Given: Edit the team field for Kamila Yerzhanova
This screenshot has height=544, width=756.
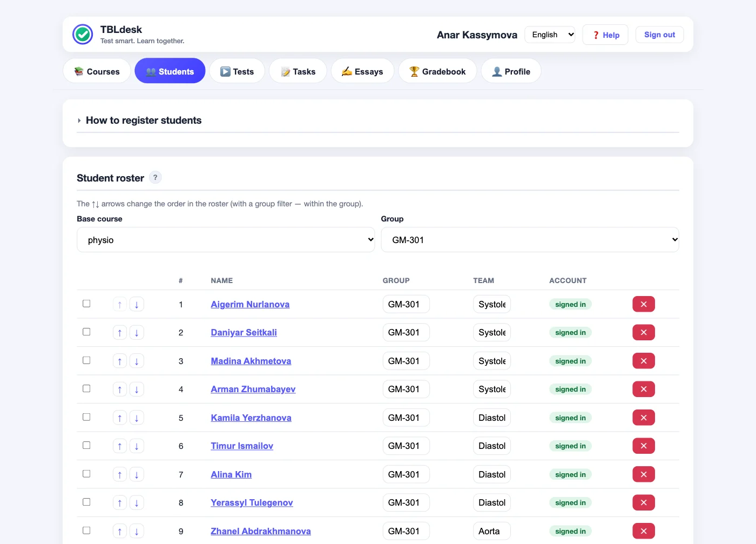Looking at the screenshot, I should 491,418.
